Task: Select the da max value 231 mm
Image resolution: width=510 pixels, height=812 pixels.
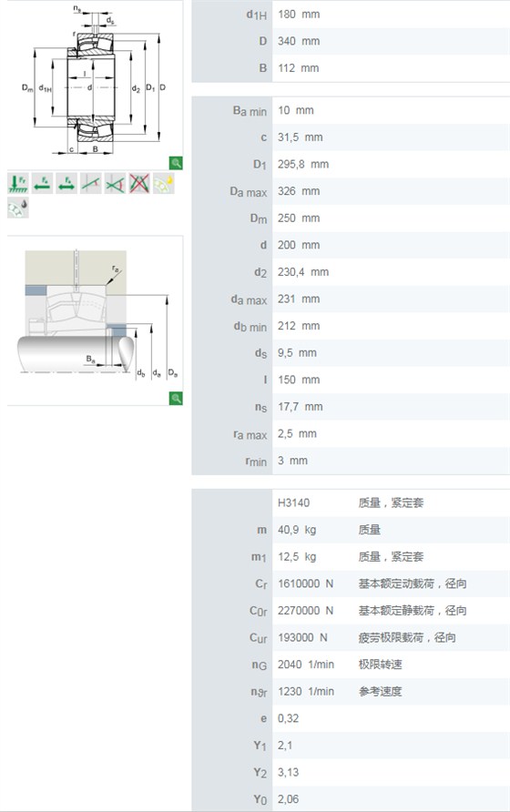Action: (x=299, y=299)
